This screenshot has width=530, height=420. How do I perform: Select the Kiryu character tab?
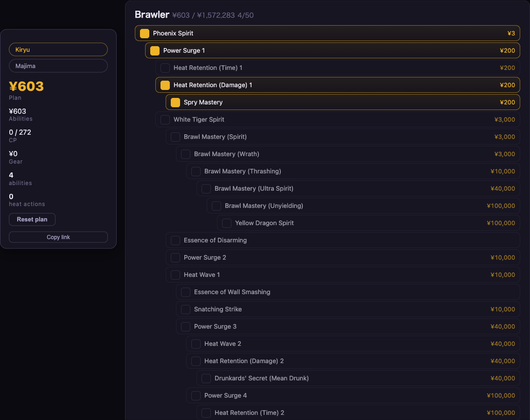tap(58, 49)
